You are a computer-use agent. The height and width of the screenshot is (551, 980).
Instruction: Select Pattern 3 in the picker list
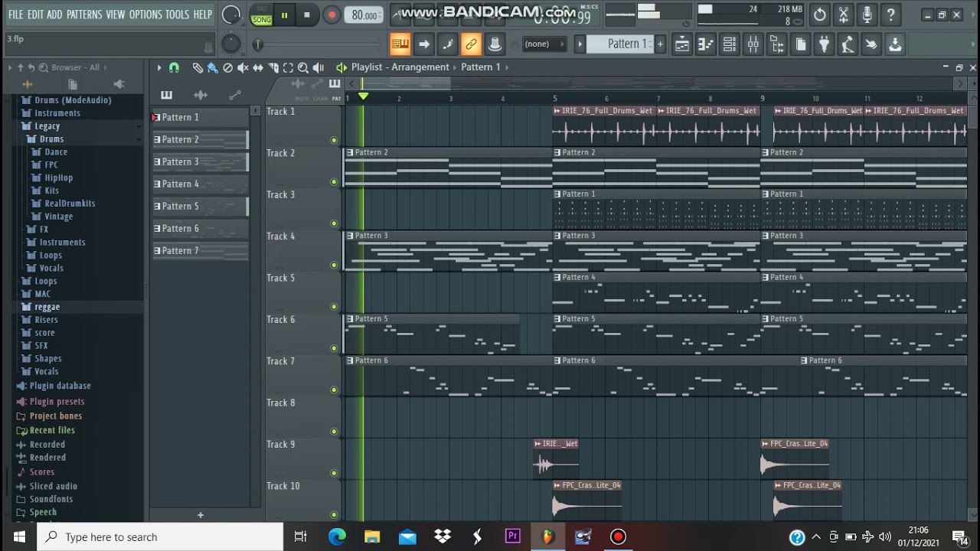coord(200,161)
